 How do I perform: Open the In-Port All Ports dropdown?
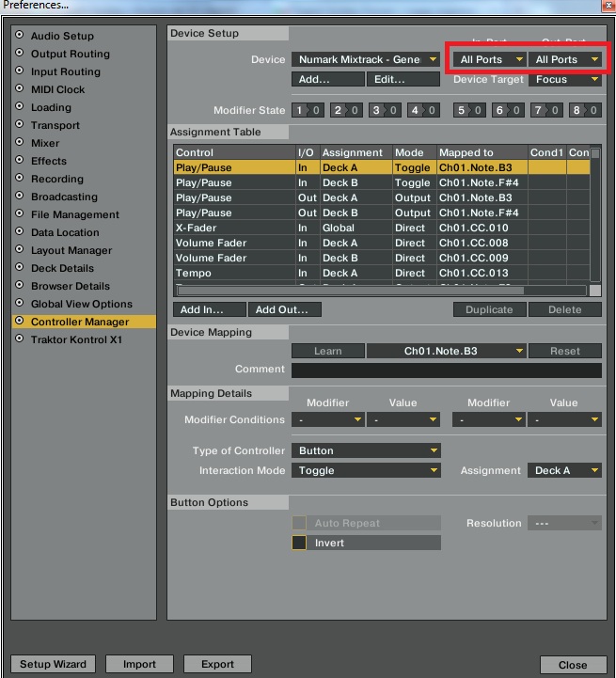point(489,59)
